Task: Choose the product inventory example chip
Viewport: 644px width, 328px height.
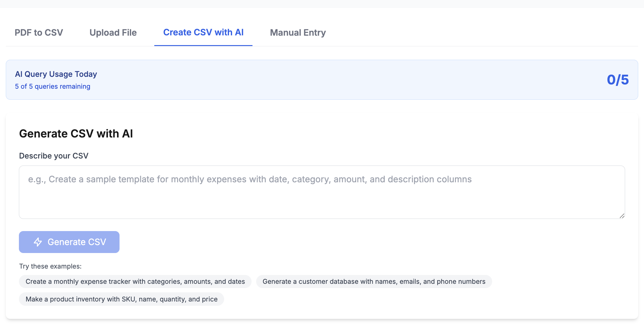Action: (121, 299)
